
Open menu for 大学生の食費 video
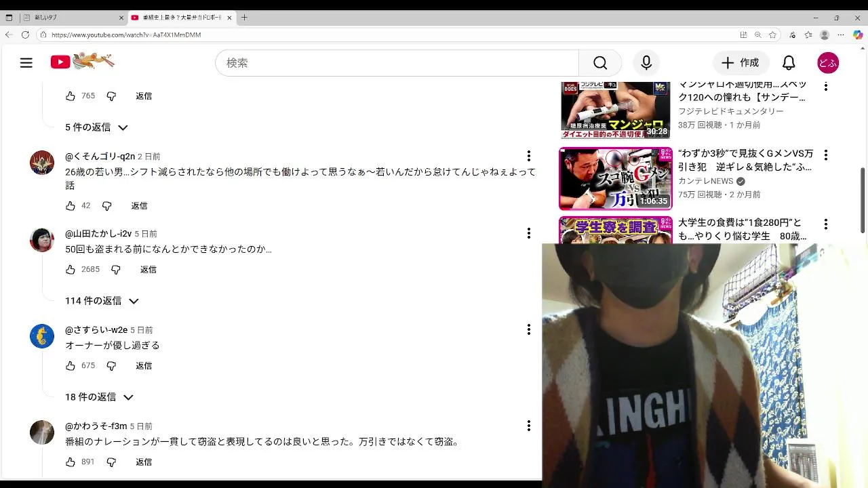pos(825,224)
